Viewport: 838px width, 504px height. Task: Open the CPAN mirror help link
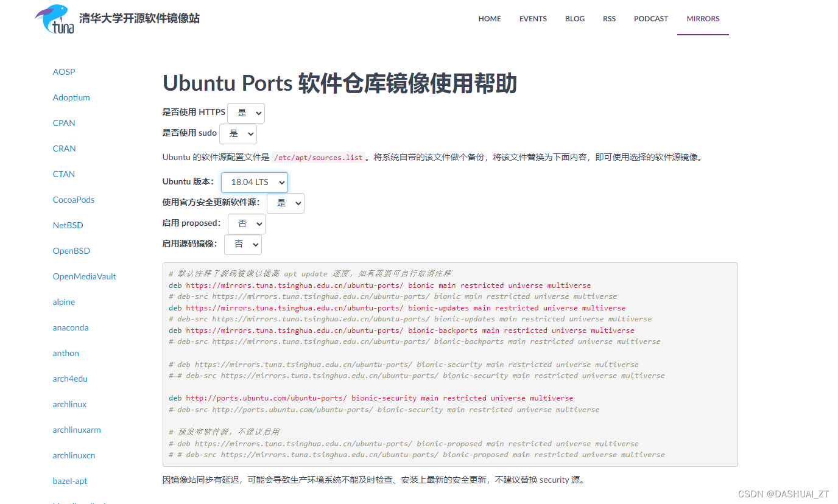coord(64,123)
